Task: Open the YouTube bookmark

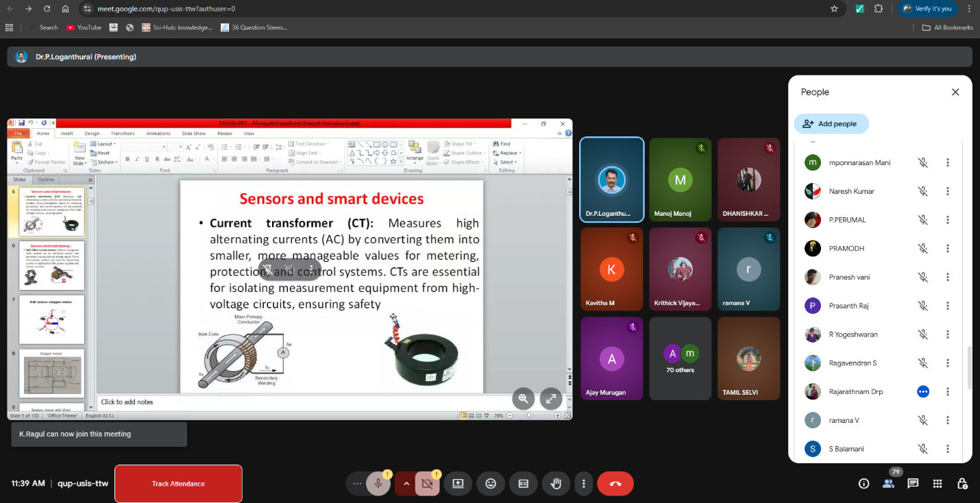Action: [84, 27]
